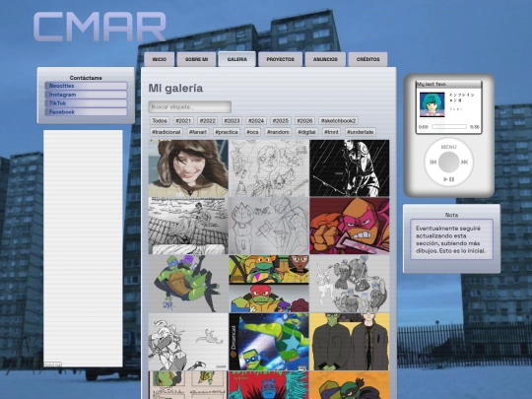The height and width of the screenshot is (399, 532).
Task: Open the Neocities contact link
Action: [x=86, y=86]
